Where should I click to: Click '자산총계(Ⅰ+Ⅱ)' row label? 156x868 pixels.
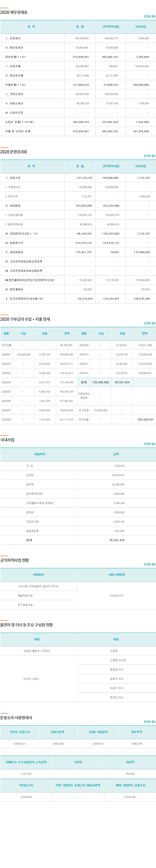coord(15,57)
